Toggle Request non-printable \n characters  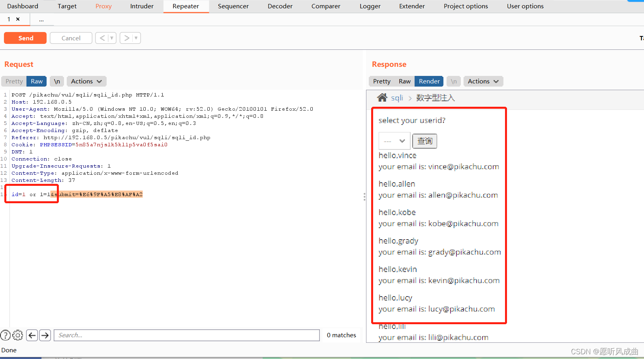point(57,81)
